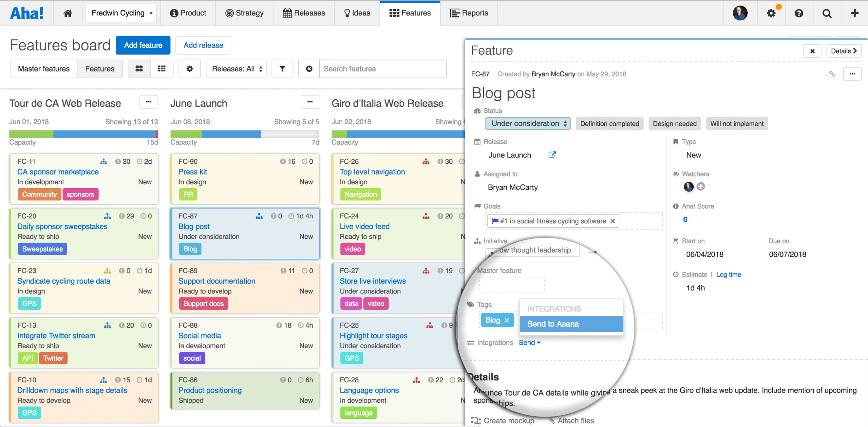868x427 pixels.
Task: Expand the Releases: All dropdown
Action: 236,69
